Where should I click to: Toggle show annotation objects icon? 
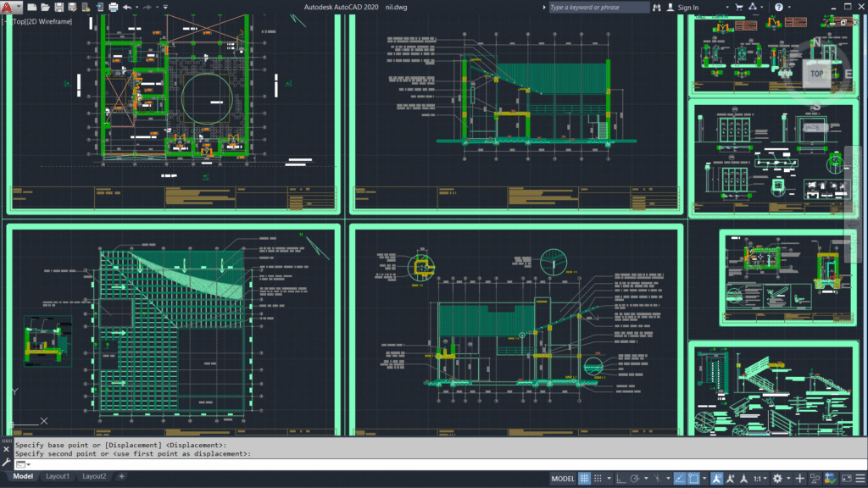[717, 479]
